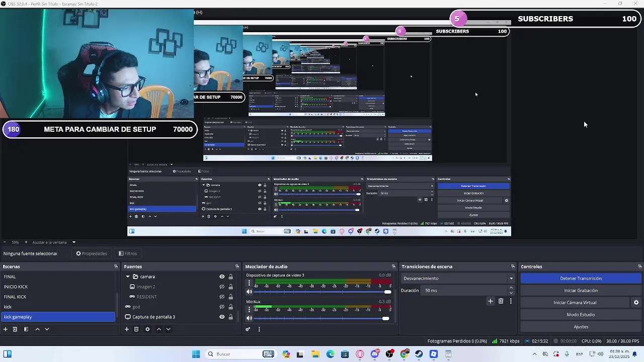Pop out the Escenas dock with its float icon
The image size is (644, 362).
click(x=116, y=266)
